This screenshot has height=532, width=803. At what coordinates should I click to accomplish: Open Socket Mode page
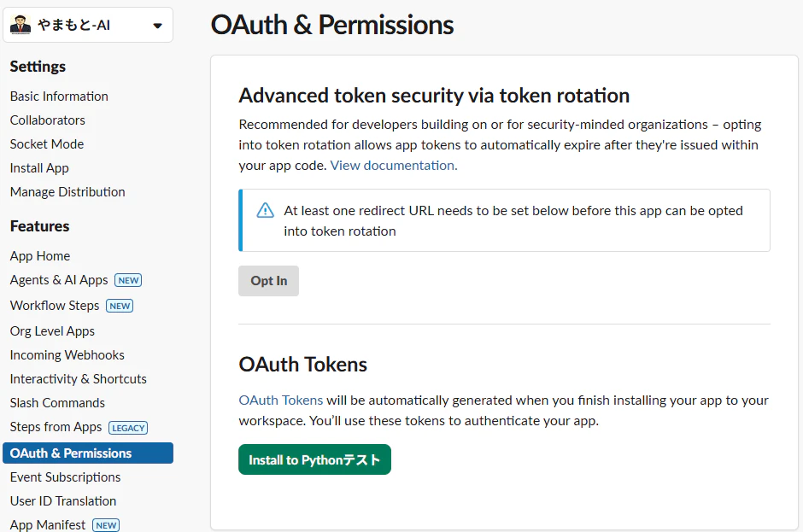47,144
